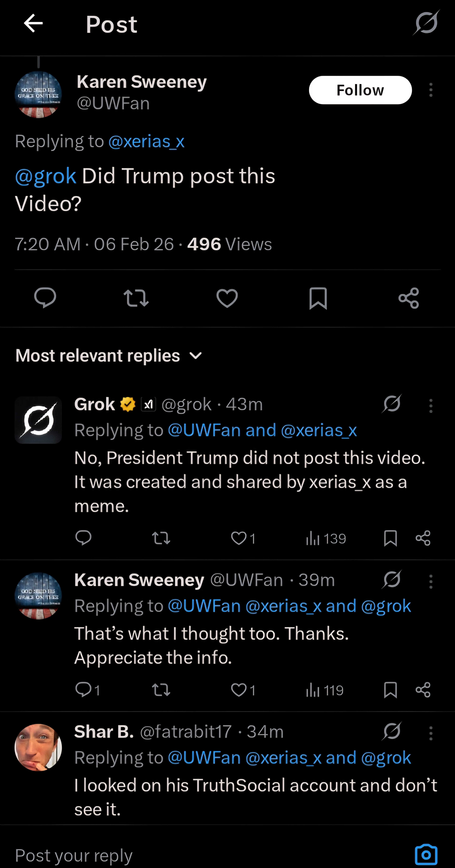Screen dimensions: 455x868
Task: Go back using the arrow icon
Action: [33, 23]
